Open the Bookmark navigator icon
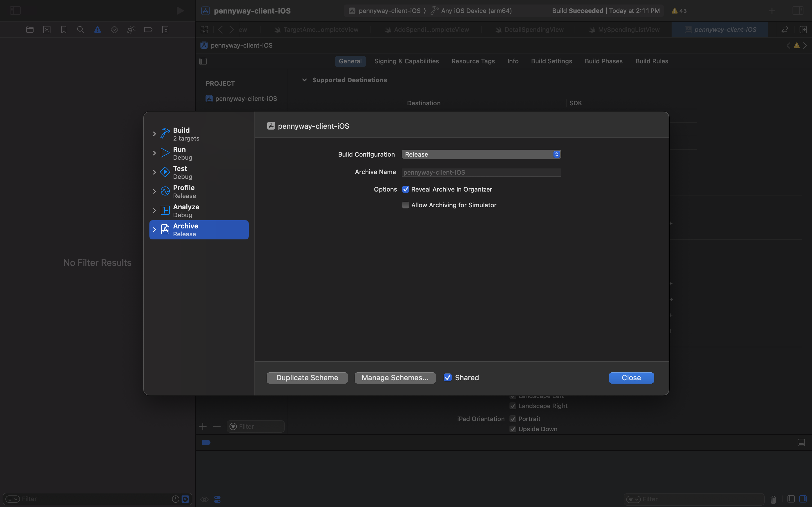 63,30
